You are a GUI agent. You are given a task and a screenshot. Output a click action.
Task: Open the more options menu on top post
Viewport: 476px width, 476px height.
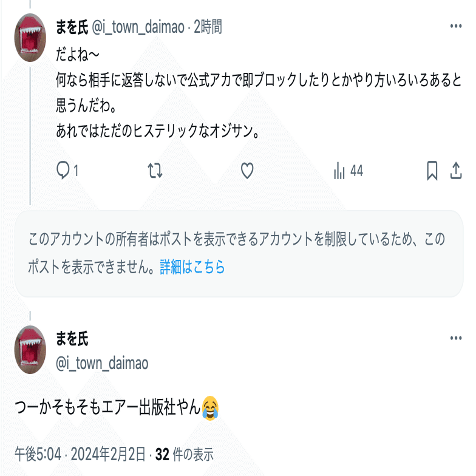pos(455,26)
